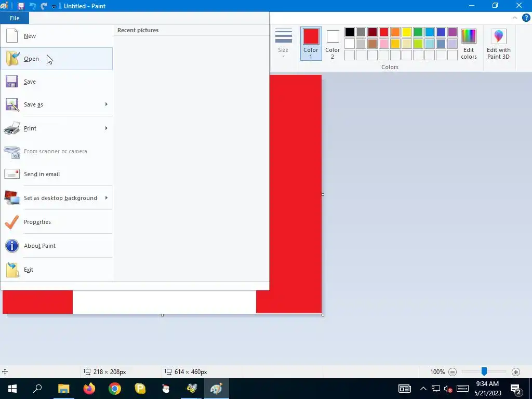Choose Open from the File menu

pyautogui.click(x=57, y=59)
